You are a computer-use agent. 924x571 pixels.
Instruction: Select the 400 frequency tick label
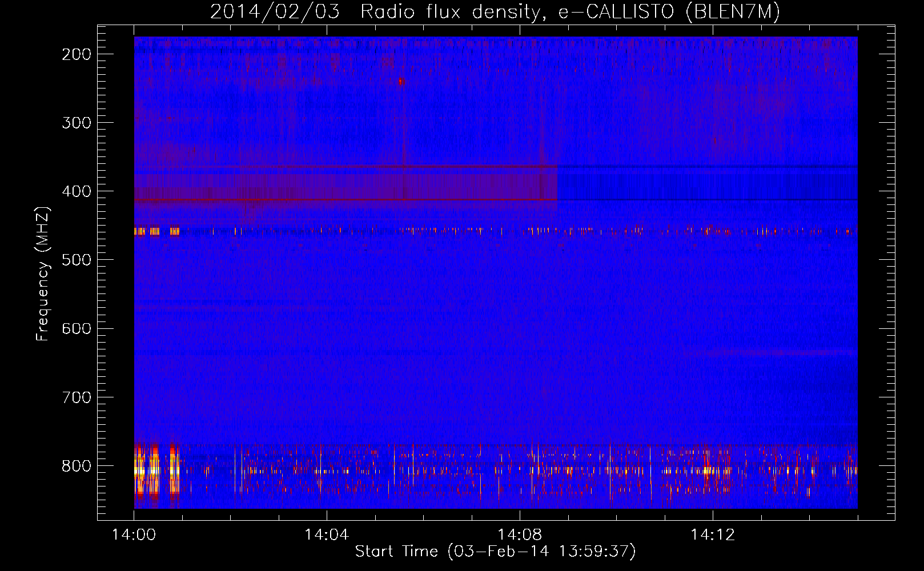pyautogui.click(x=77, y=191)
